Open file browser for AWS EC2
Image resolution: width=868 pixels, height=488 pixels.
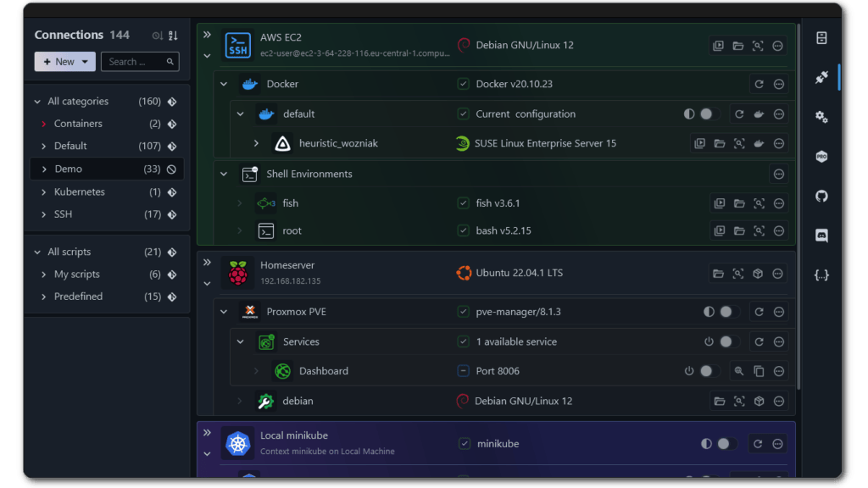tap(738, 46)
